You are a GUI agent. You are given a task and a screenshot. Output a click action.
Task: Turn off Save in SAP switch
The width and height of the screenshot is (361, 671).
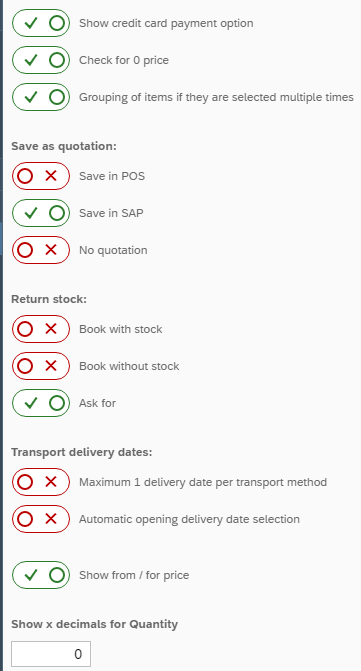tap(41, 213)
